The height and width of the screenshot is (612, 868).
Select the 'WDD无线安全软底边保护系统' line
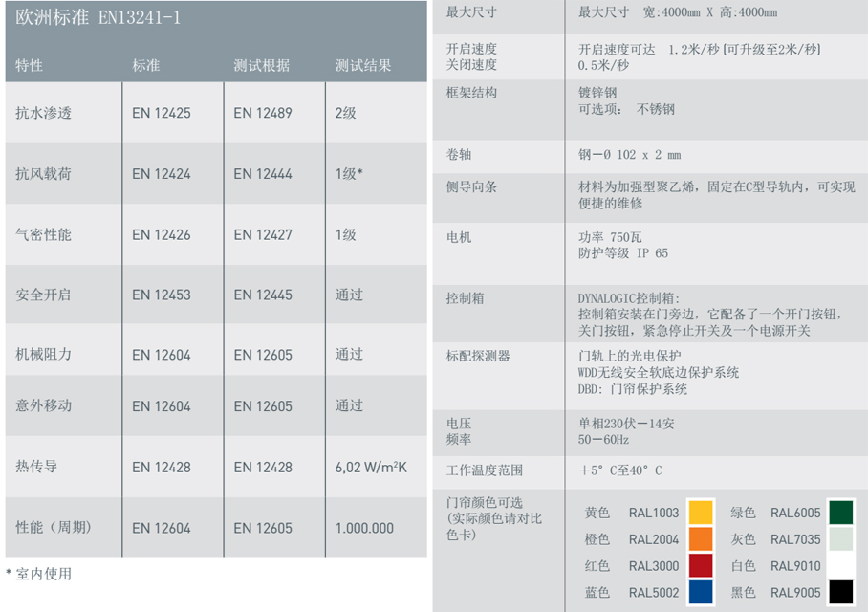pos(659,372)
